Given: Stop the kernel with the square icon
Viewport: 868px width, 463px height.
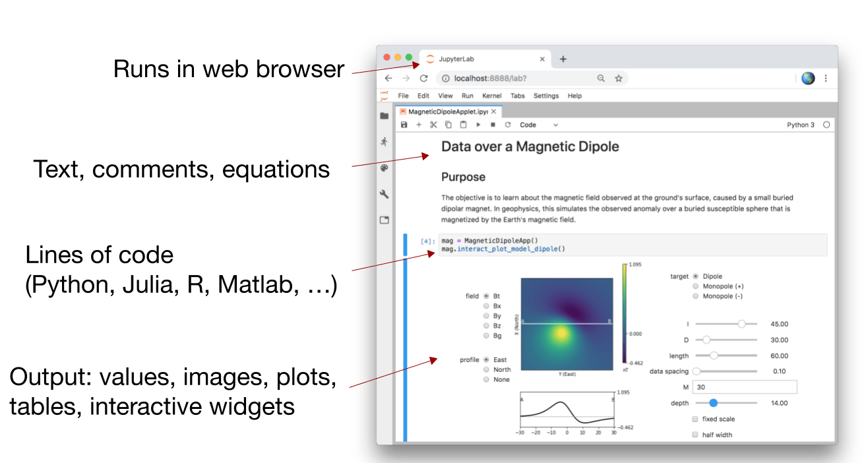Looking at the screenshot, I should [492, 125].
